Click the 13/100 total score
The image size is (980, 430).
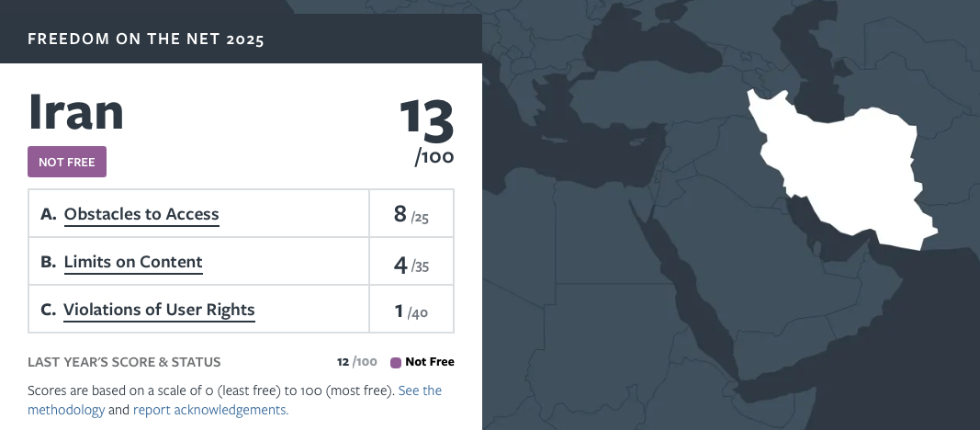point(427,130)
